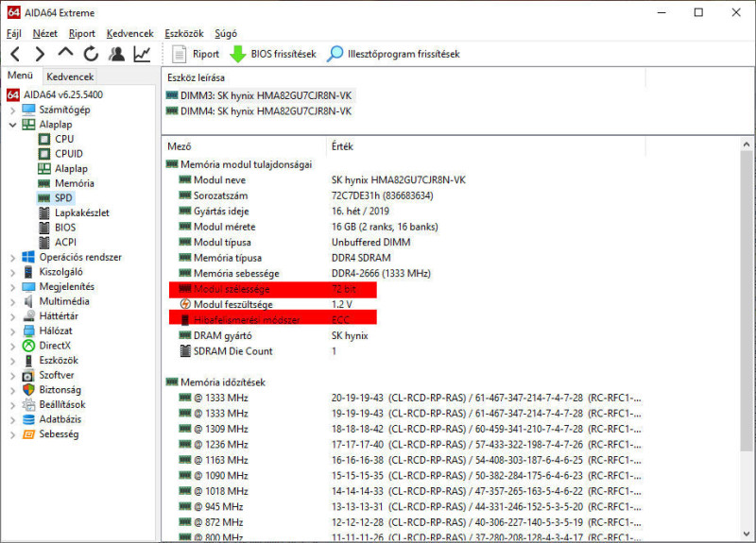Expand the Megjelenítés tree node

(13, 287)
